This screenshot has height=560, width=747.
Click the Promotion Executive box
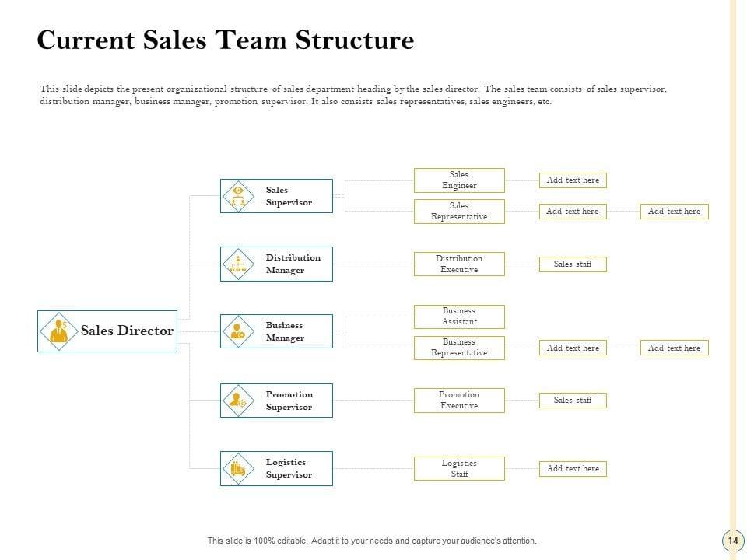coord(459,401)
